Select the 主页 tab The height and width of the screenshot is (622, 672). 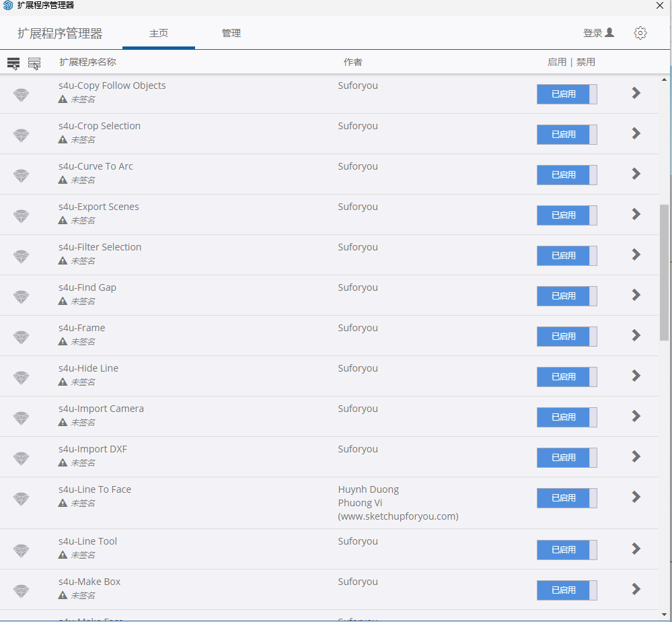tap(159, 33)
